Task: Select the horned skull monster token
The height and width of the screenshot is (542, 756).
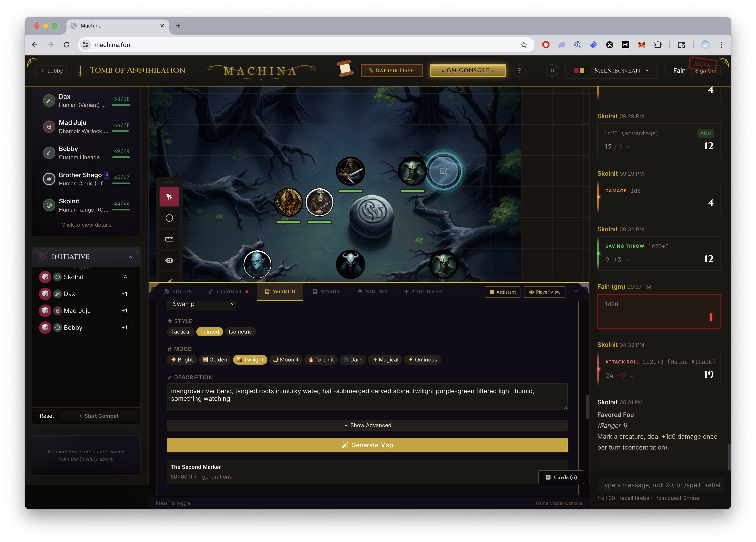Action: click(350, 265)
